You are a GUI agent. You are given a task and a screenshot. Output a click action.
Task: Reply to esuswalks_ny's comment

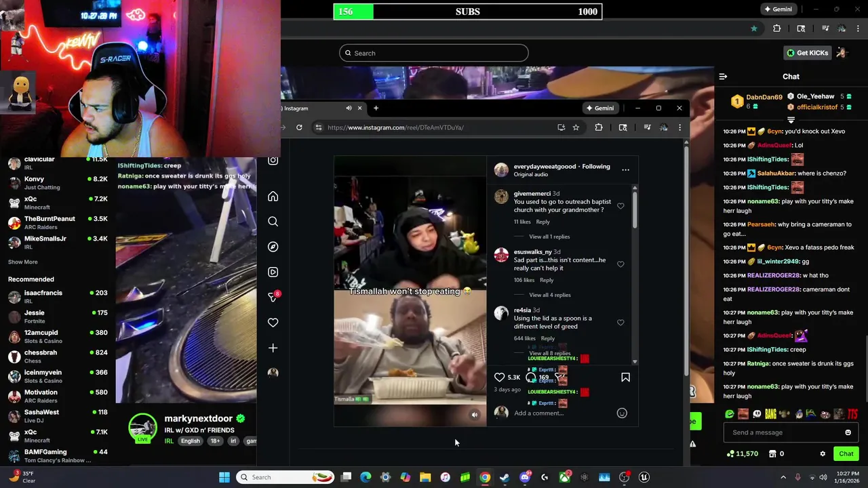click(547, 280)
